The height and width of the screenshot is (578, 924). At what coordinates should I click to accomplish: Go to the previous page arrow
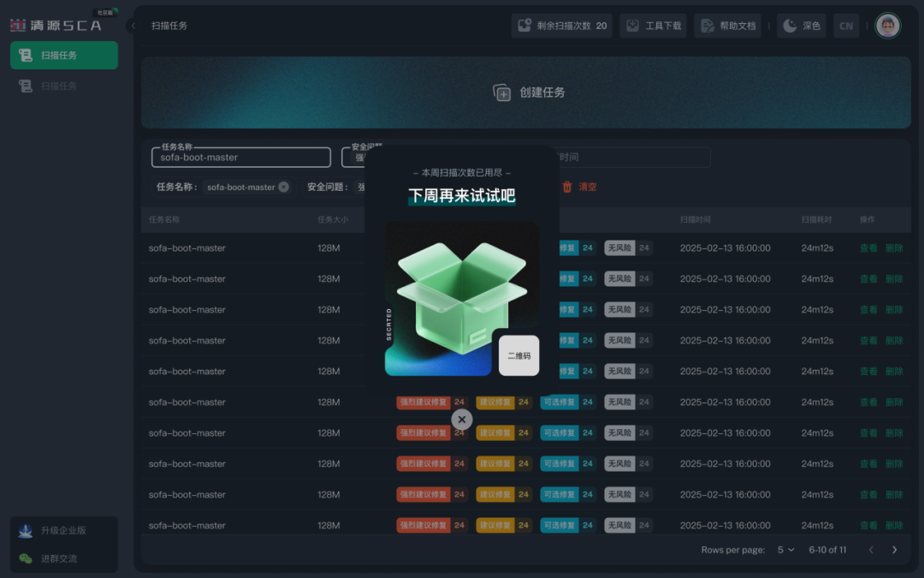coord(871,550)
